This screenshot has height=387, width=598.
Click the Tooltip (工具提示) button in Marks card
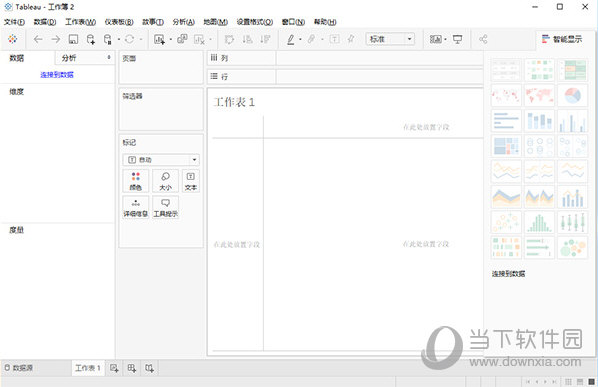click(166, 207)
